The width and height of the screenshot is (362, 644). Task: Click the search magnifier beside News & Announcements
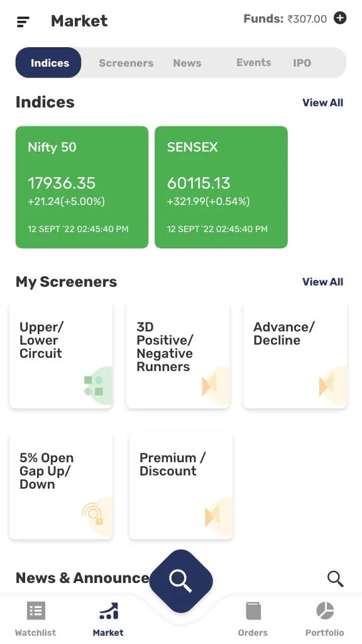335,579
